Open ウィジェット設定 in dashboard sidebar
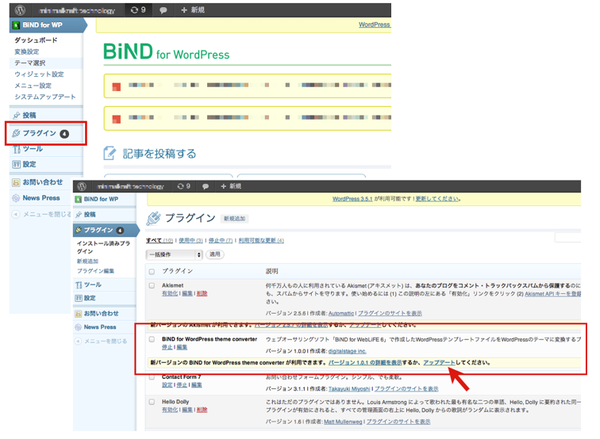This screenshot has width=600, height=439. (39, 74)
